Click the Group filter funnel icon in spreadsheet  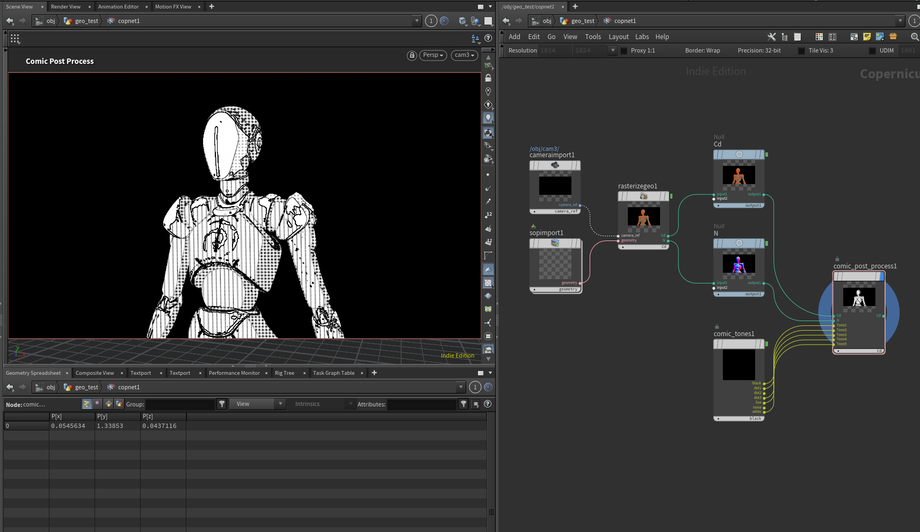(222, 404)
